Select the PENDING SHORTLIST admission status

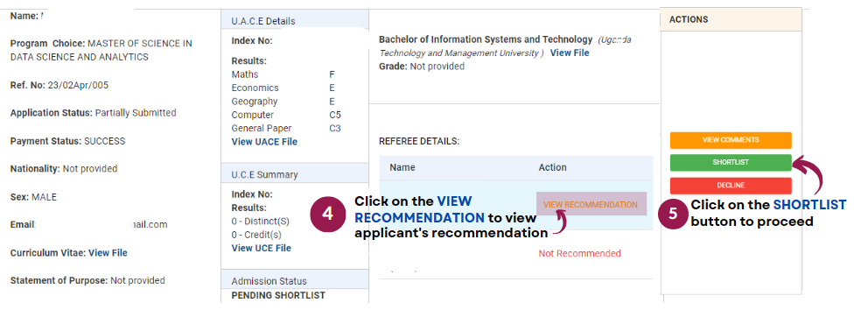(278, 294)
